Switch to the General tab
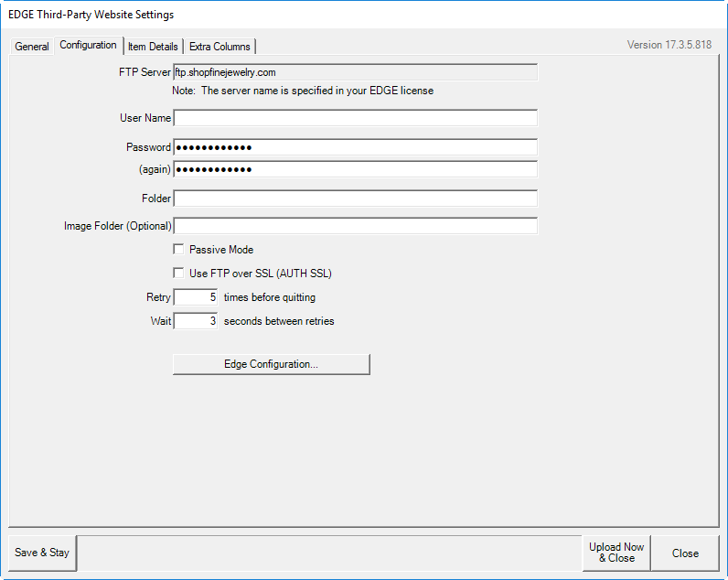This screenshot has width=728, height=580. [x=32, y=47]
